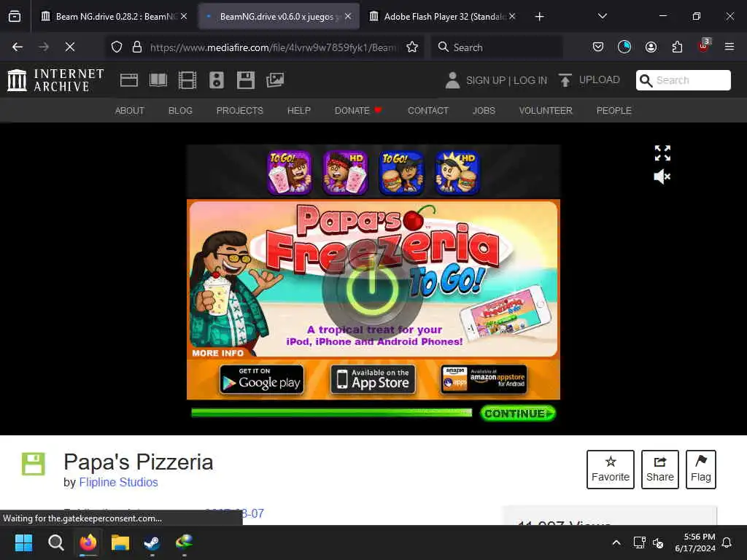The height and width of the screenshot is (560, 747).
Task: Click the MORE INFO label
Action: [217, 353]
